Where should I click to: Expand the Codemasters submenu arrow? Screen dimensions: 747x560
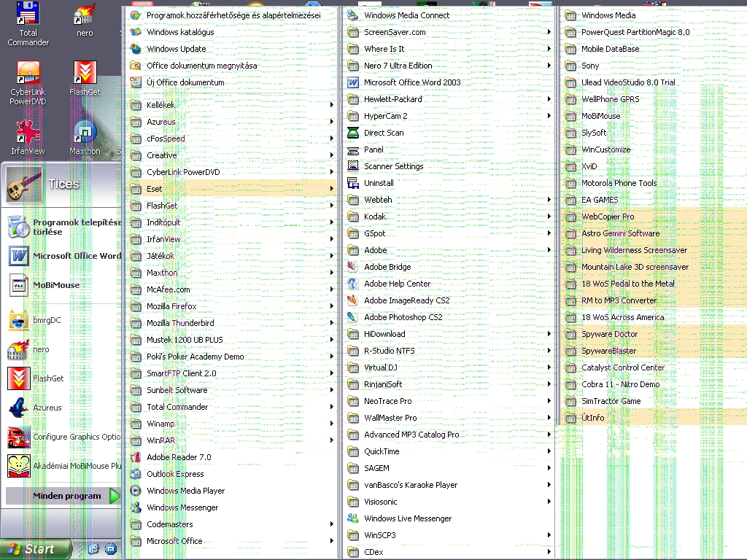(332, 524)
